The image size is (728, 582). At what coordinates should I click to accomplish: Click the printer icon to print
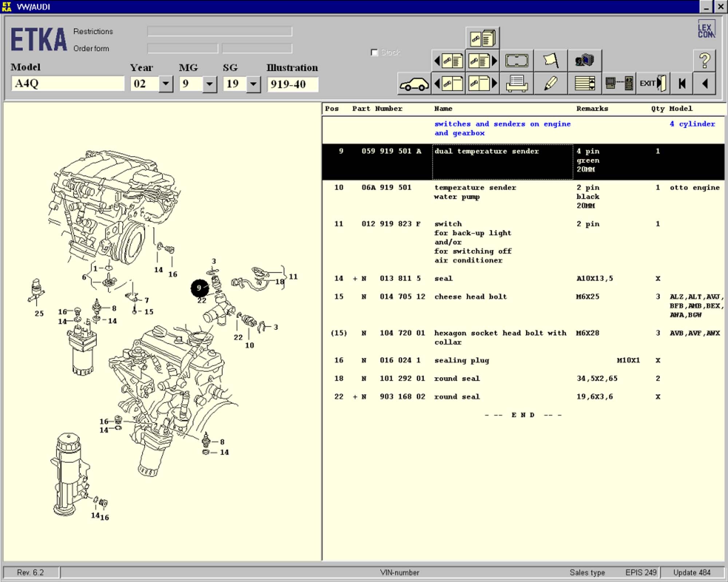pyautogui.click(x=517, y=84)
